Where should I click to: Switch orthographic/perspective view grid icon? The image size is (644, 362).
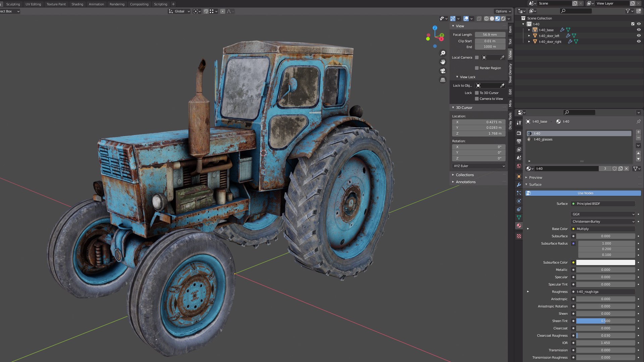(443, 80)
